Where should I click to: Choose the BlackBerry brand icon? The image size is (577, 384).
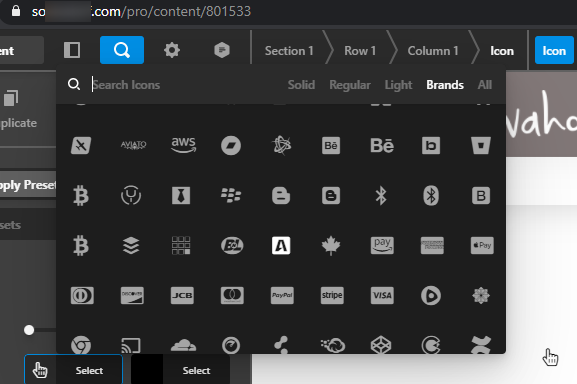[231, 195]
